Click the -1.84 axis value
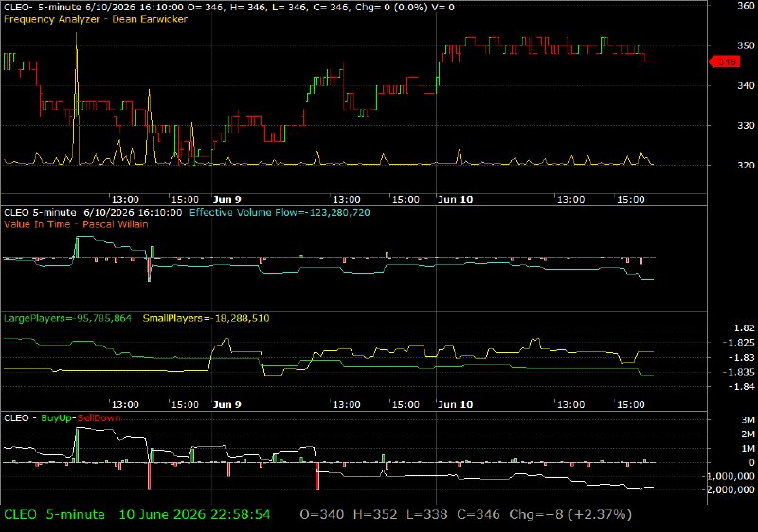Screen dimensions: 758x532 point(742,386)
